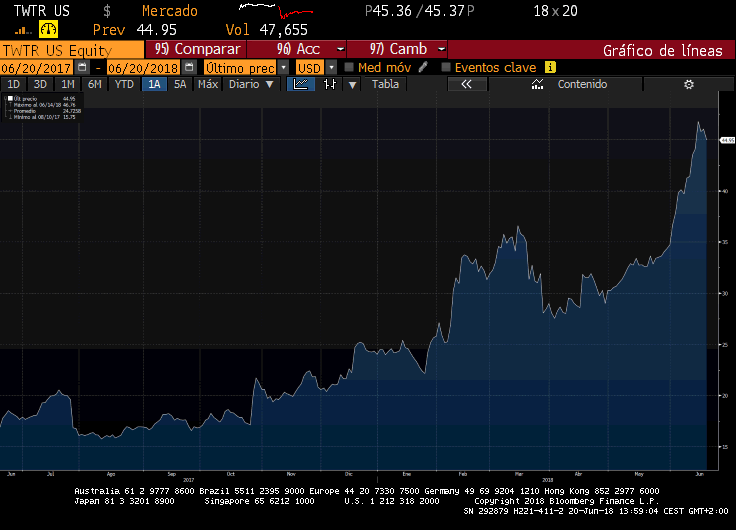Click the Contenido label
This screenshot has height=530, width=736.
click(x=582, y=84)
